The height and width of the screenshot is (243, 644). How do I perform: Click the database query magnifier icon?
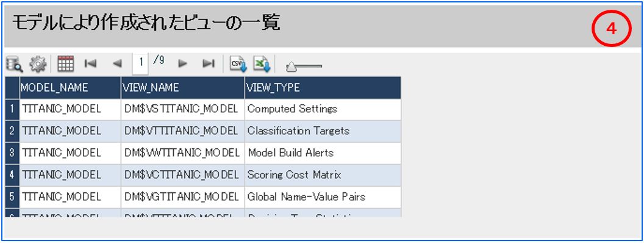[x=15, y=64]
